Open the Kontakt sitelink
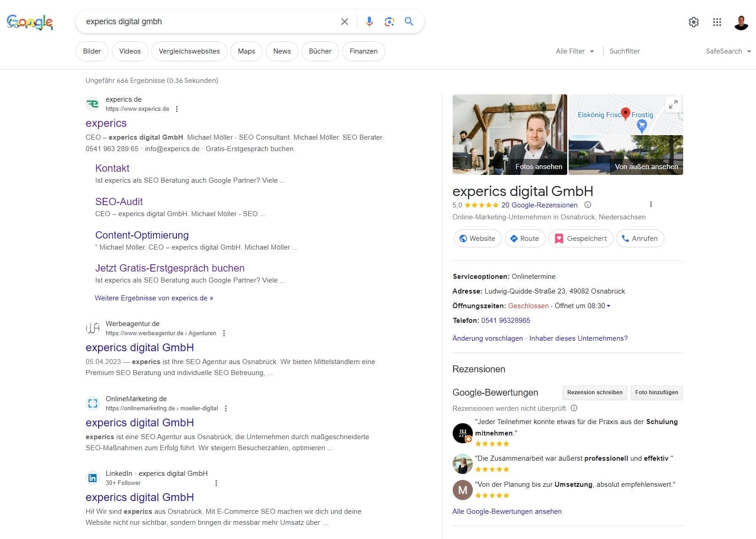 coord(112,168)
